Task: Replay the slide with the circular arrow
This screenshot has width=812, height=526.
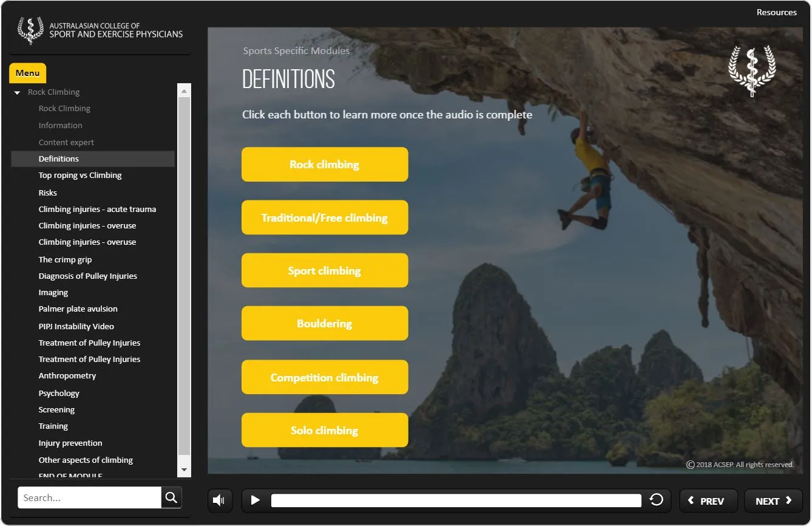Action: coord(656,500)
